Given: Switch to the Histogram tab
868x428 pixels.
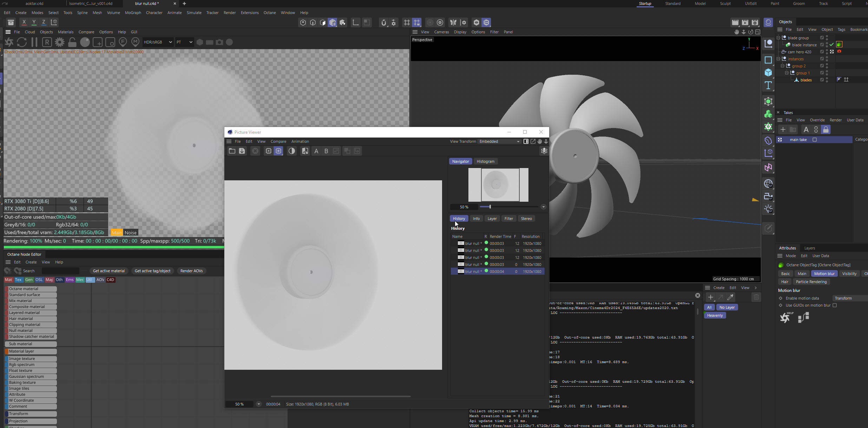Looking at the screenshot, I should [x=485, y=161].
